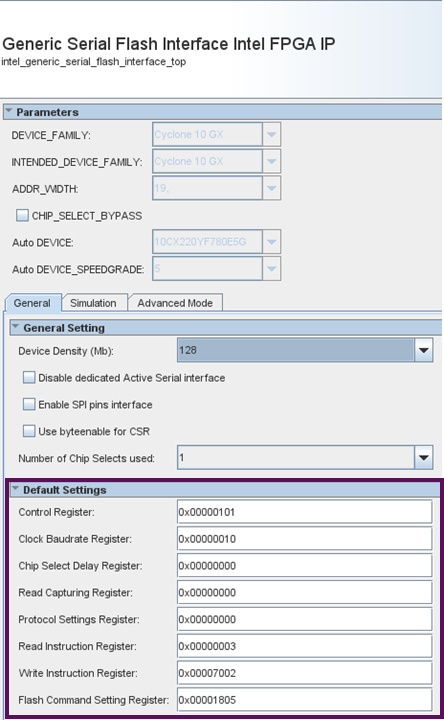This screenshot has height=720, width=444.
Task: Click the Clock Baudrate Register field
Action: (x=304, y=539)
